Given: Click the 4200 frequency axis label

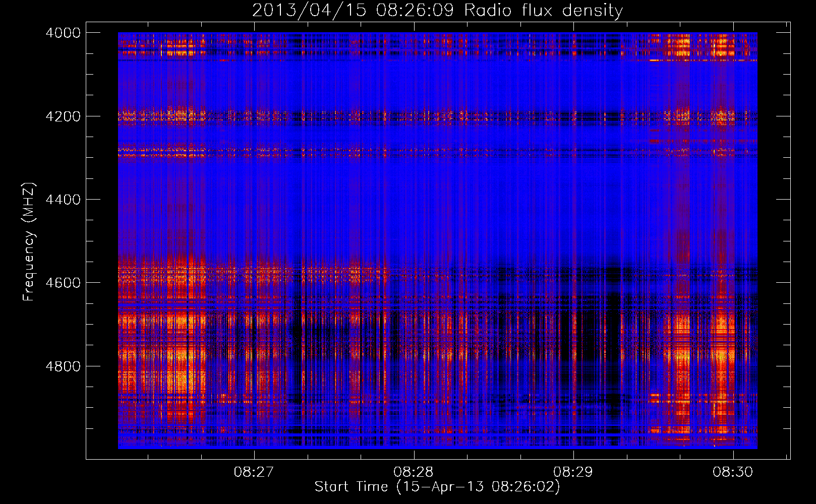Looking at the screenshot, I should (x=63, y=116).
